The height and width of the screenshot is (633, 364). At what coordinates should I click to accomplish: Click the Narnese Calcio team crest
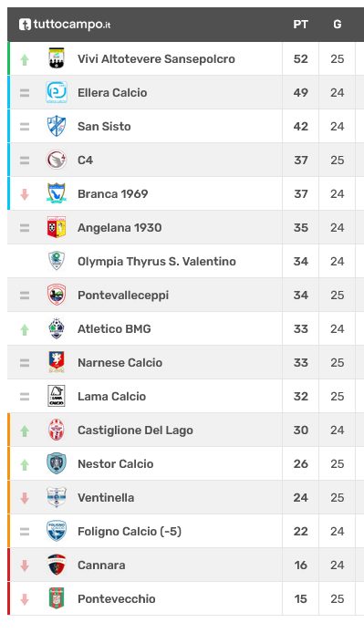57,362
